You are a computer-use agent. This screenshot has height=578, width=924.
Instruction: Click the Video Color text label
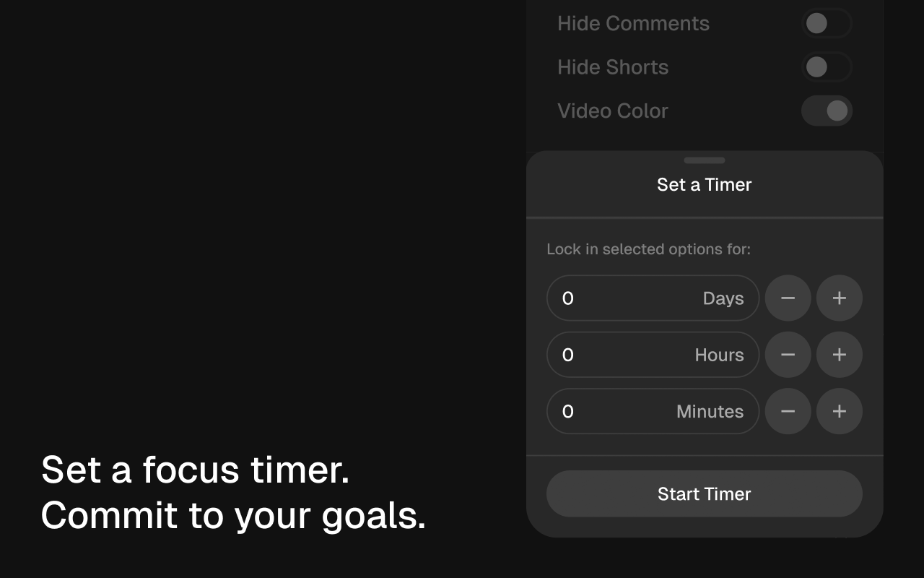612,111
